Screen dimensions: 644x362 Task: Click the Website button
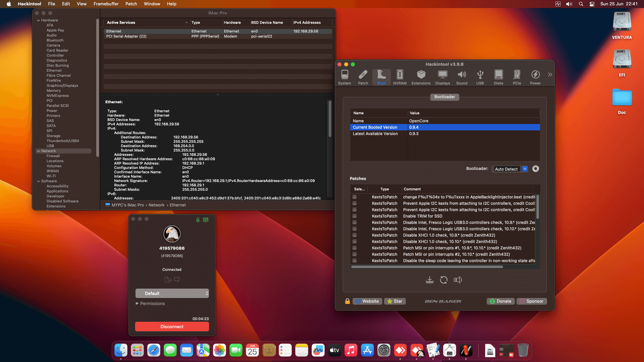point(367,301)
